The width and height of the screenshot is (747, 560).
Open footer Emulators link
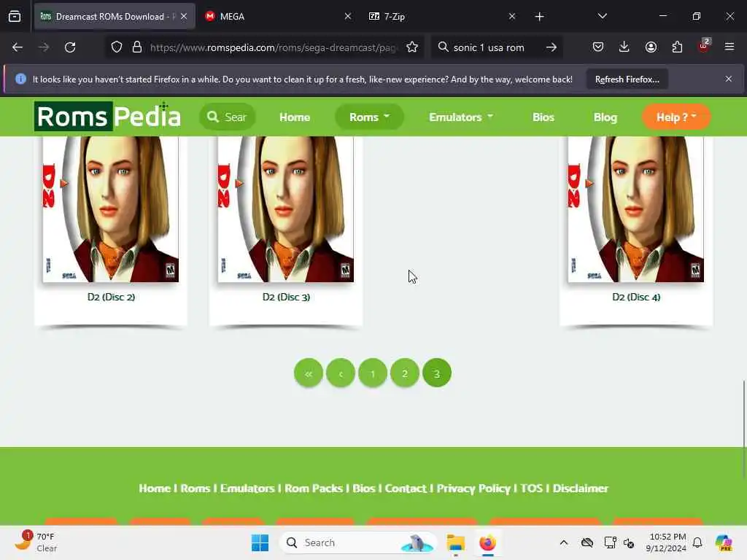point(247,489)
